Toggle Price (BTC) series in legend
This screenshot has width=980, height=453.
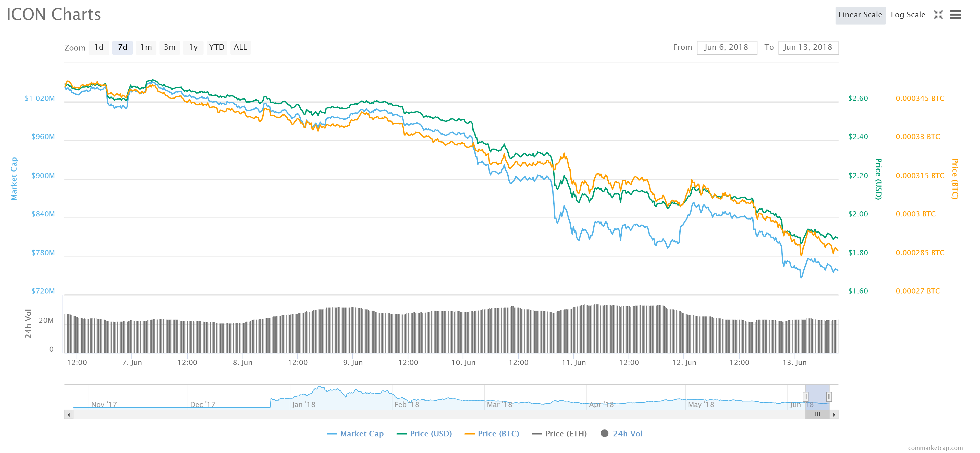click(492, 434)
